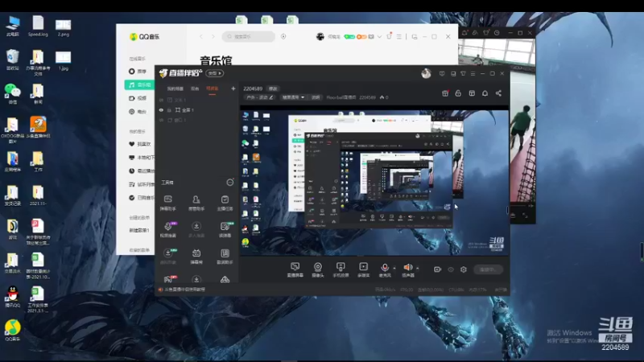Screen dimensions: 644x362
Task: Toggle visibility of the third window source
Action: point(161,120)
